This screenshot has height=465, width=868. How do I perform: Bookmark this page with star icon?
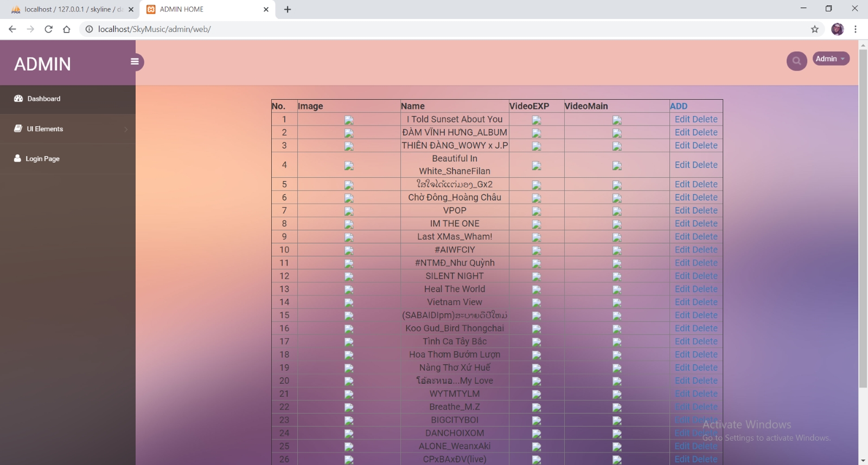pyautogui.click(x=815, y=29)
